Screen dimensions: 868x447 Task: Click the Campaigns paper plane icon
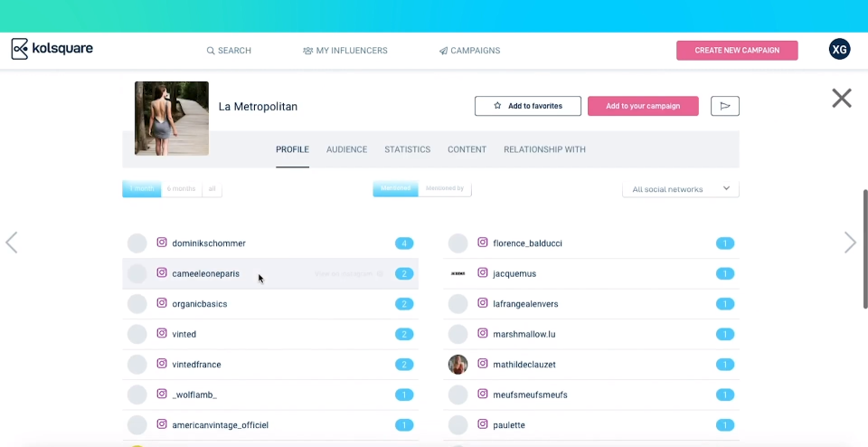pyautogui.click(x=443, y=51)
